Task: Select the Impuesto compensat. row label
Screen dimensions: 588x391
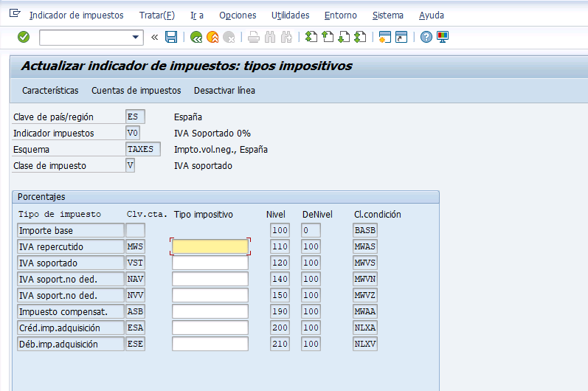Action: pos(71,311)
